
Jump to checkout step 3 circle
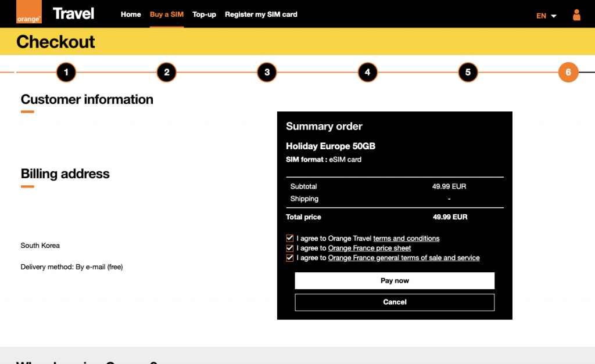pyautogui.click(x=267, y=73)
